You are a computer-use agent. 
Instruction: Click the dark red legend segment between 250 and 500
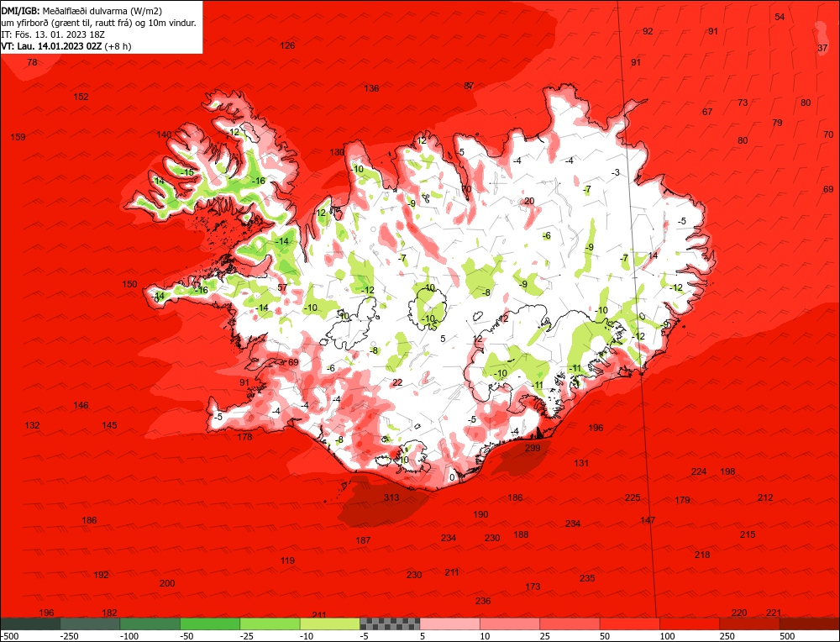tap(750, 624)
